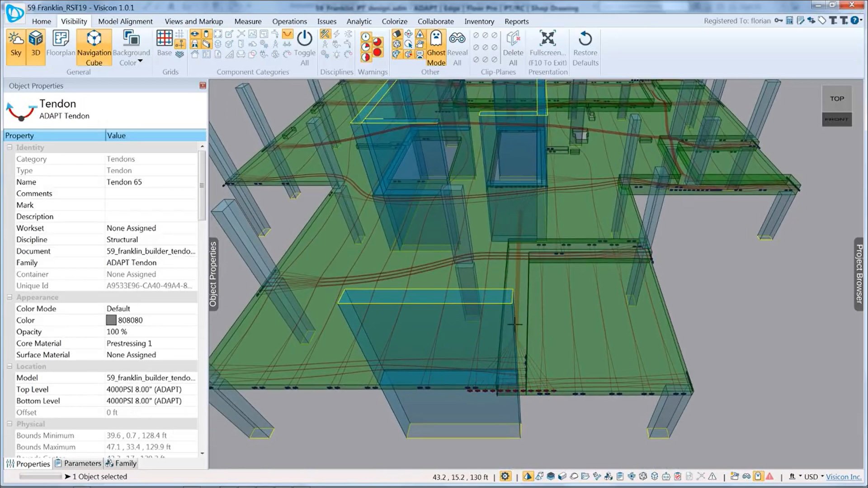Click Restore Defaults

[585, 47]
